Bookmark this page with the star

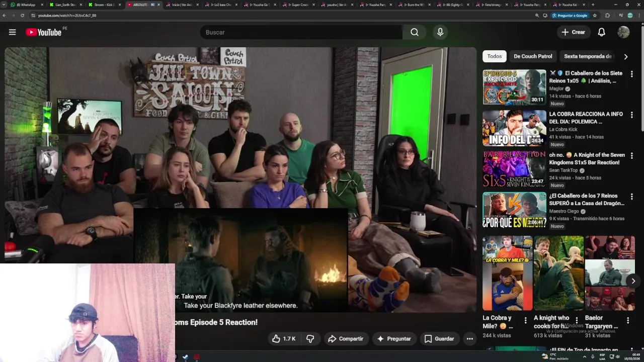click(x=595, y=16)
